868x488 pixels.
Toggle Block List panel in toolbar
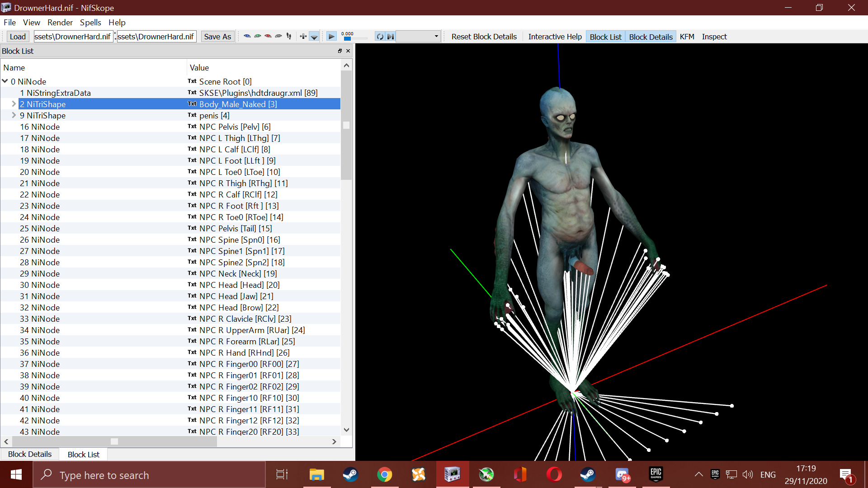pos(605,37)
